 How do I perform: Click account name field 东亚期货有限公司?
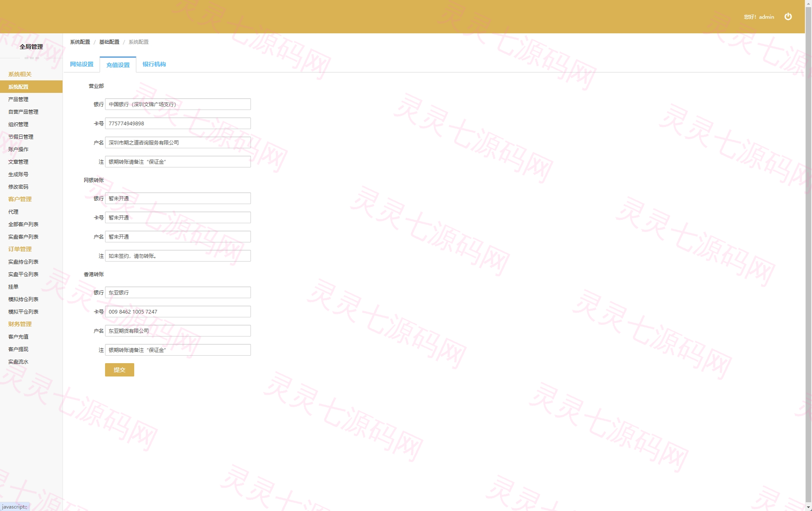pyautogui.click(x=178, y=331)
